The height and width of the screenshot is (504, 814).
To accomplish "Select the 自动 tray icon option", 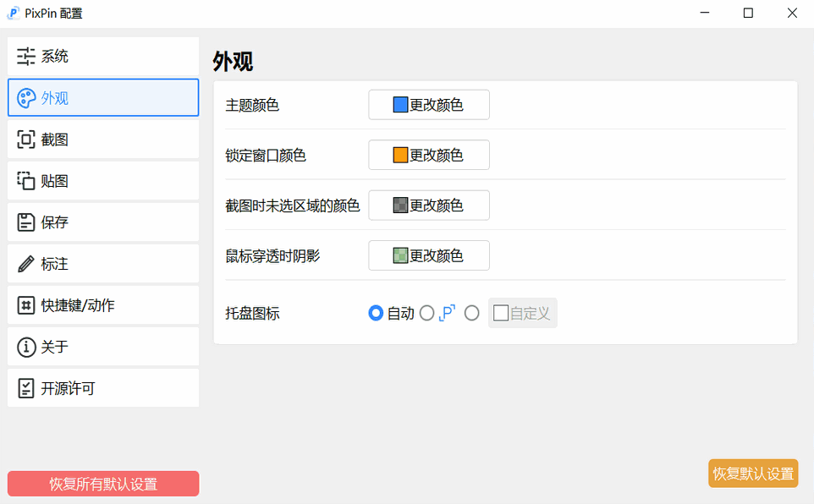I will pos(375,313).
